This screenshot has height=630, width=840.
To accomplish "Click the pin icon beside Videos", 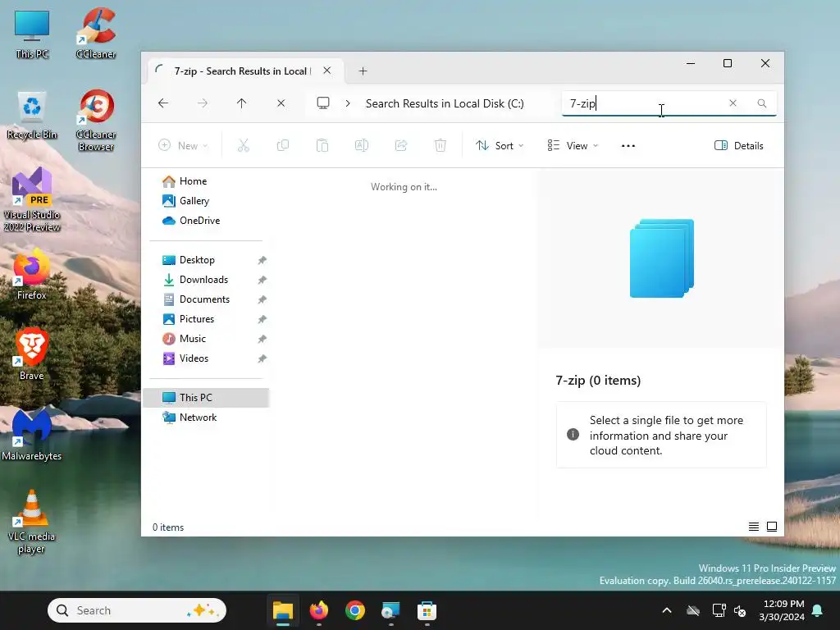I will (262, 359).
